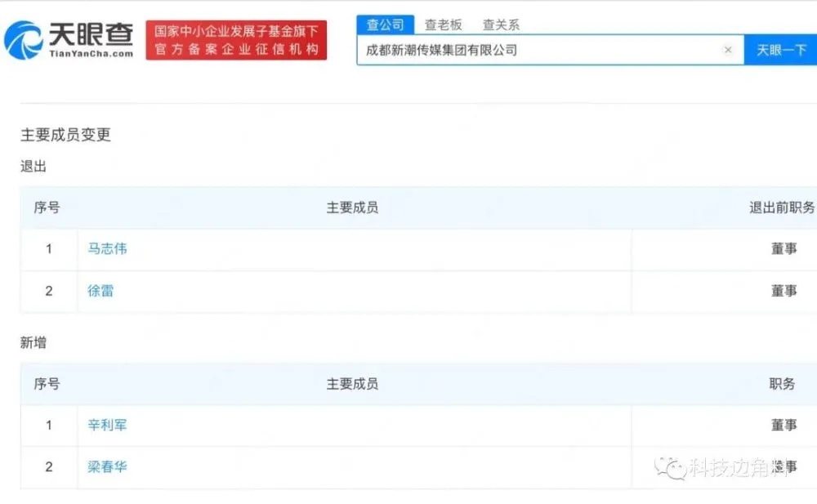The width and height of the screenshot is (817, 504).
Task: Open the 梁春华 member link
Action: point(107,466)
